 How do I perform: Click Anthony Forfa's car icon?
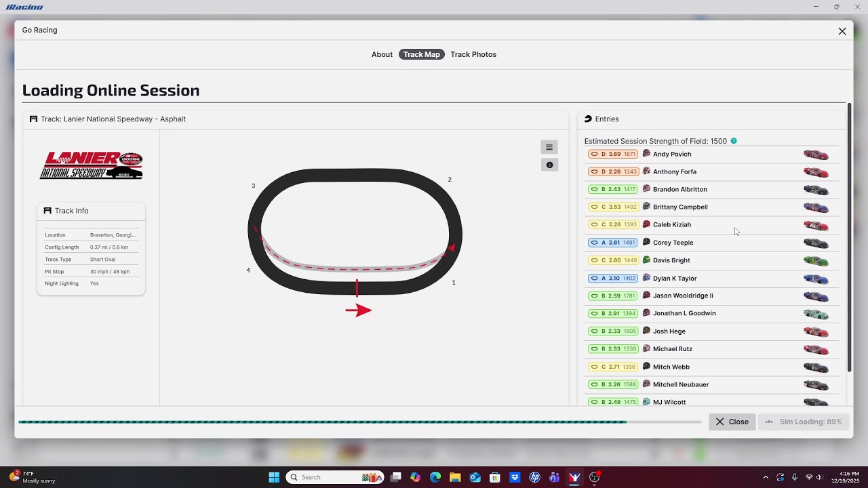click(x=816, y=172)
